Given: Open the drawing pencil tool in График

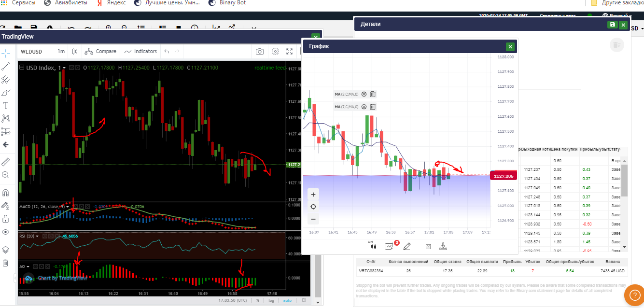Looking at the screenshot, I should (x=407, y=246).
